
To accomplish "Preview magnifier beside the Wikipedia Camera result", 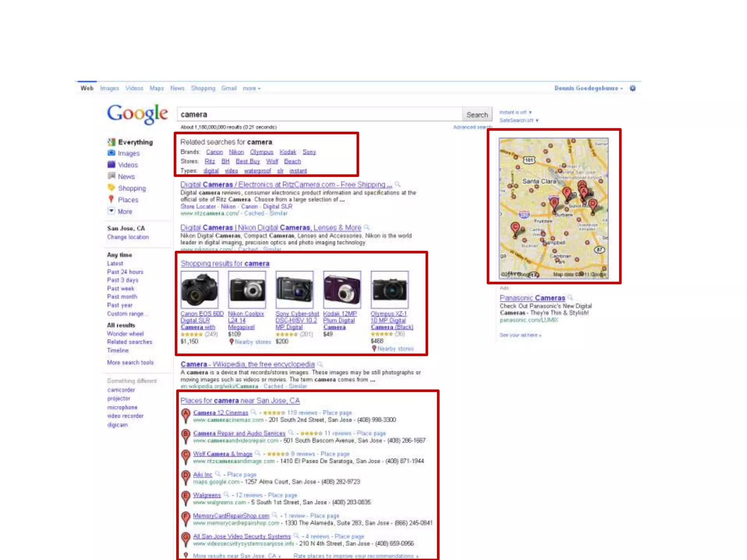I will point(320,364).
